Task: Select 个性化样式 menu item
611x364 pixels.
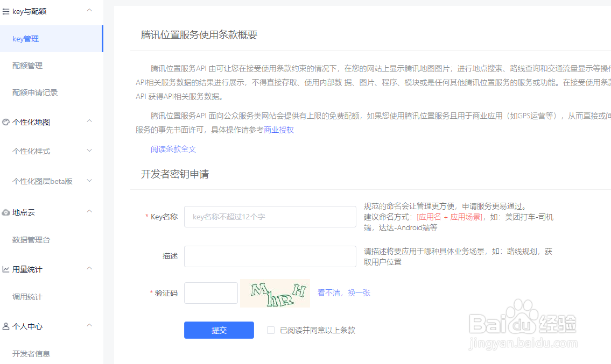Action: 31,151
